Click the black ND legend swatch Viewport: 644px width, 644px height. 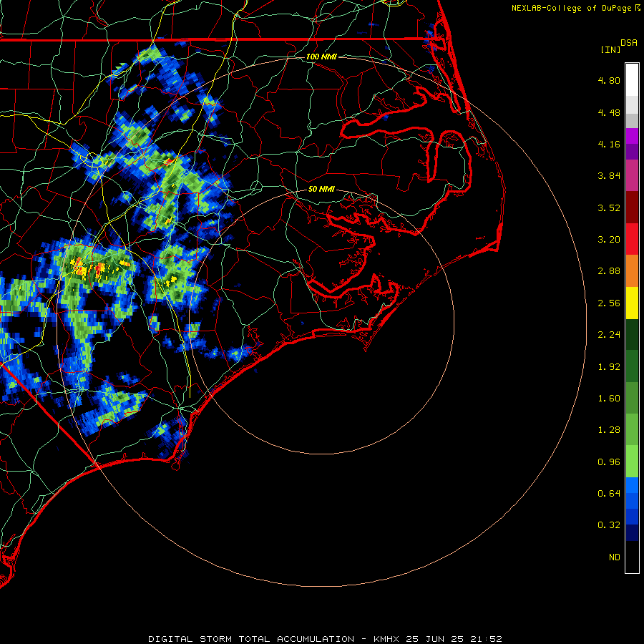[632, 557]
